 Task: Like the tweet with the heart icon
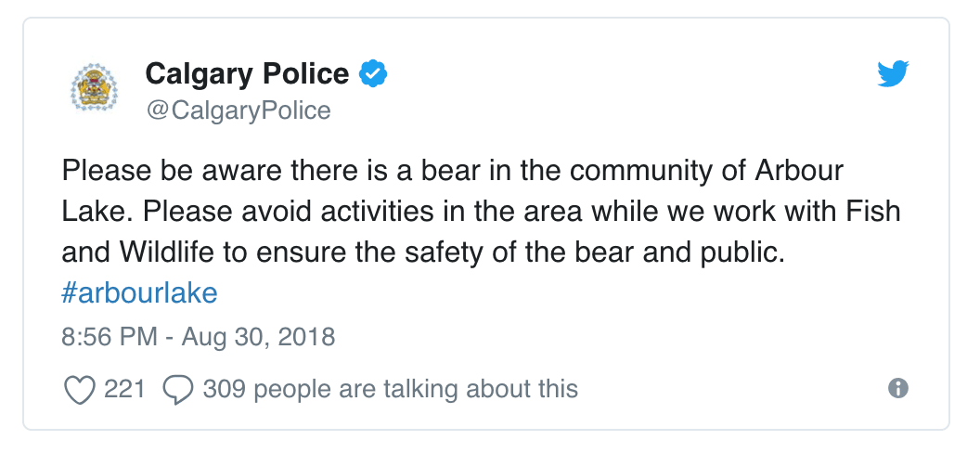[x=80, y=389]
